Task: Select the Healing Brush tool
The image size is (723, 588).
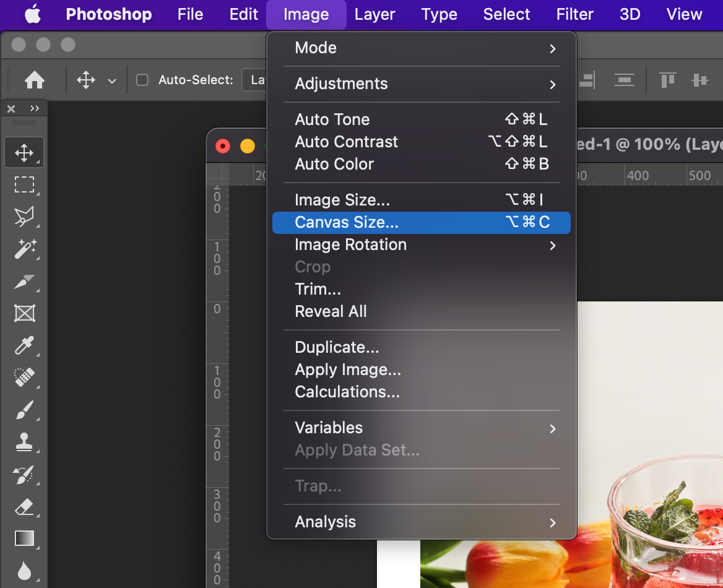Action: coord(24,377)
